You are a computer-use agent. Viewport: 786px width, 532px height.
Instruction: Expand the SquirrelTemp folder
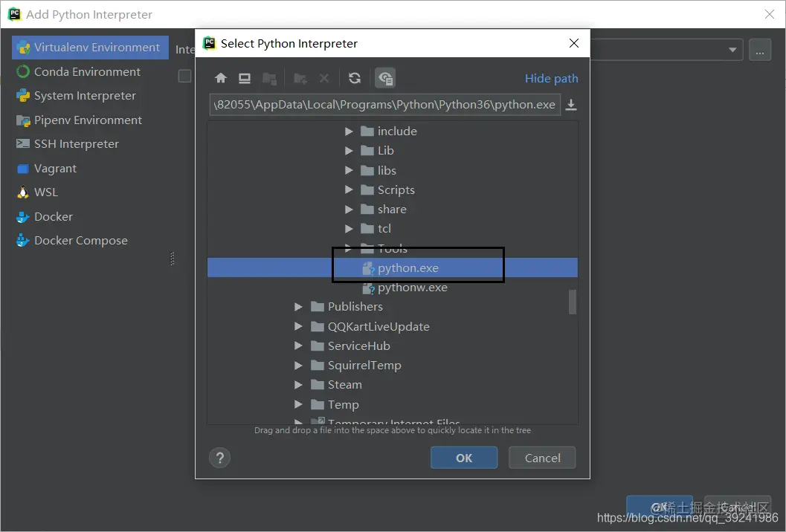click(298, 365)
